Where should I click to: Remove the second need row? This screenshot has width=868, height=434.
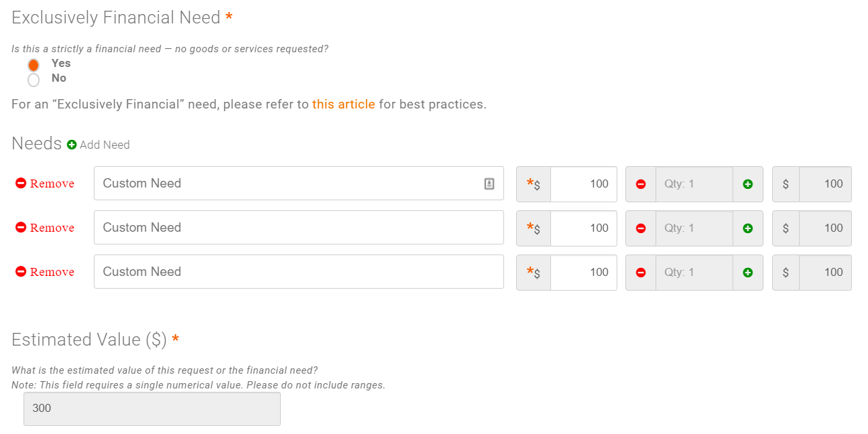coord(45,228)
